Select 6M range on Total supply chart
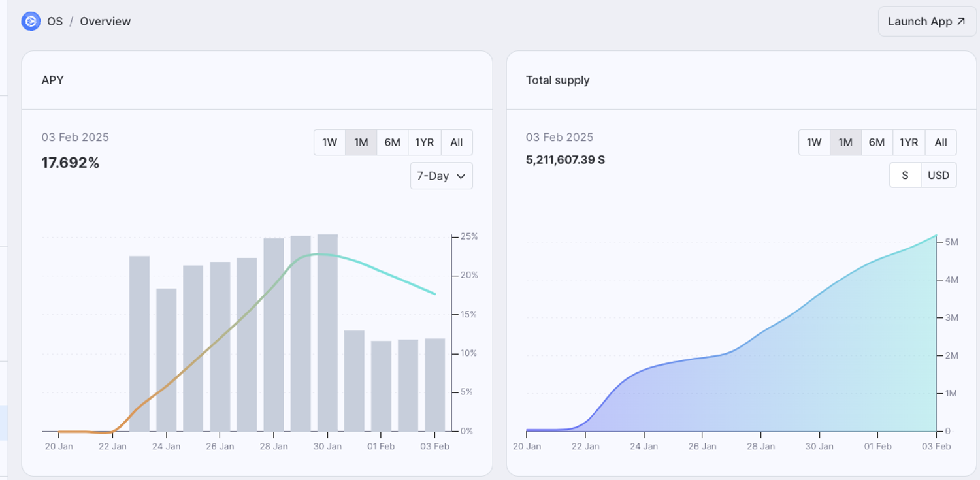Image resolution: width=980 pixels, height=480 pixels. tap(877, 142)
